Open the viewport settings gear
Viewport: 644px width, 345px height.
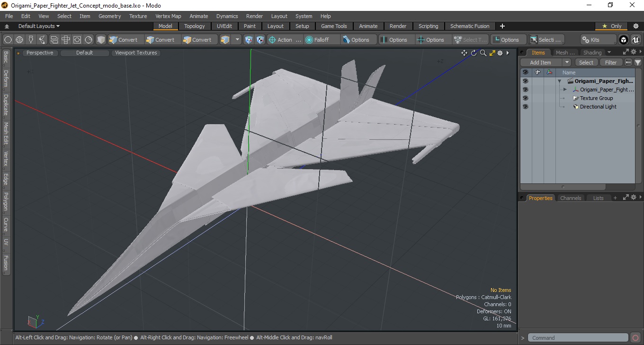[500, 53]
